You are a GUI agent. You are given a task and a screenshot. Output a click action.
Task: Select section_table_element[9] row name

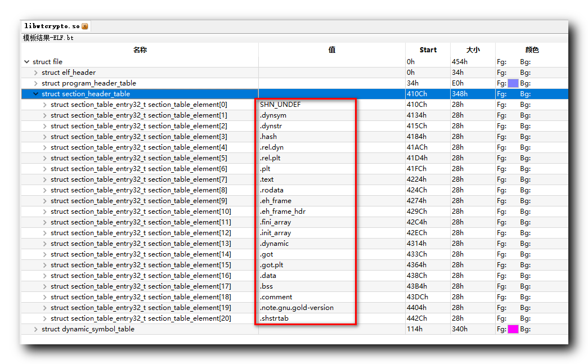tap(139, 201)
